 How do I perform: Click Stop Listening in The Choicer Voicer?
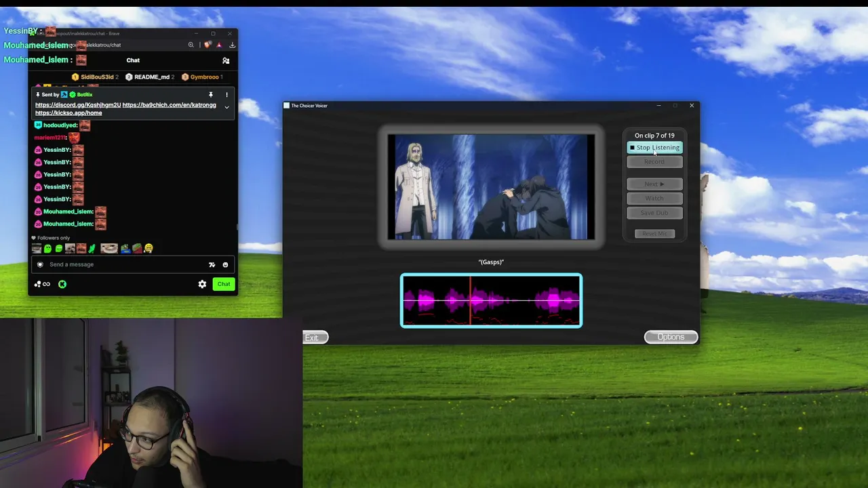pyautogui.click(x=654, y=148)
